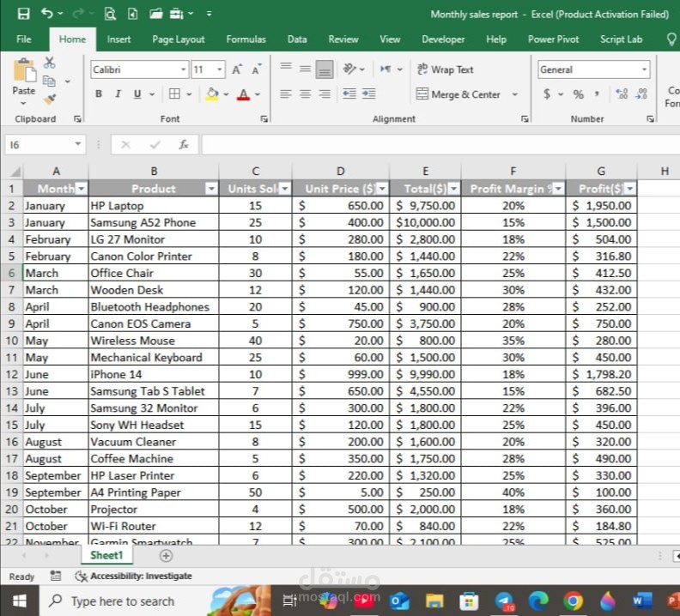Open the Calibri font name dropdown
The image size is (680, 616).
click(x=183, y=69)
